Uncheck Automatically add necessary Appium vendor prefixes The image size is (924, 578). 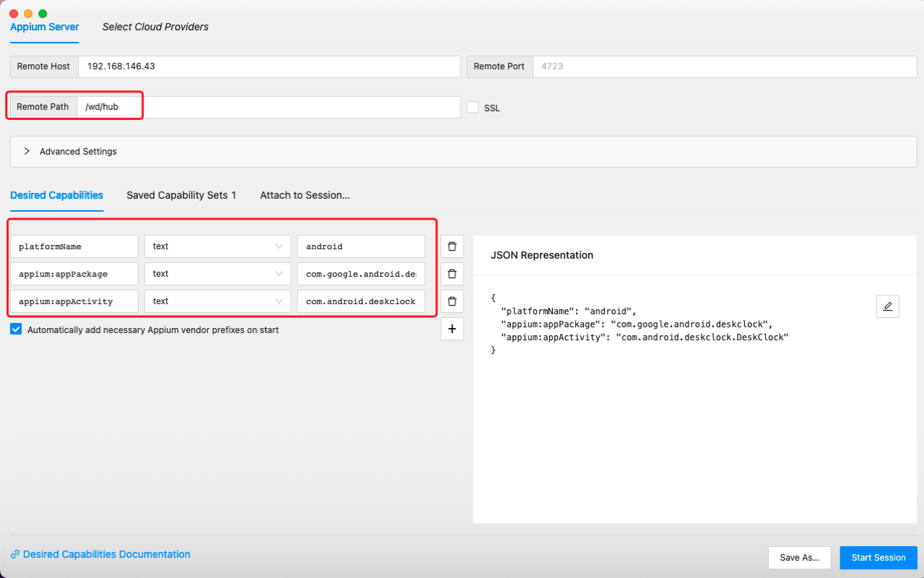(x=16, y=329)
